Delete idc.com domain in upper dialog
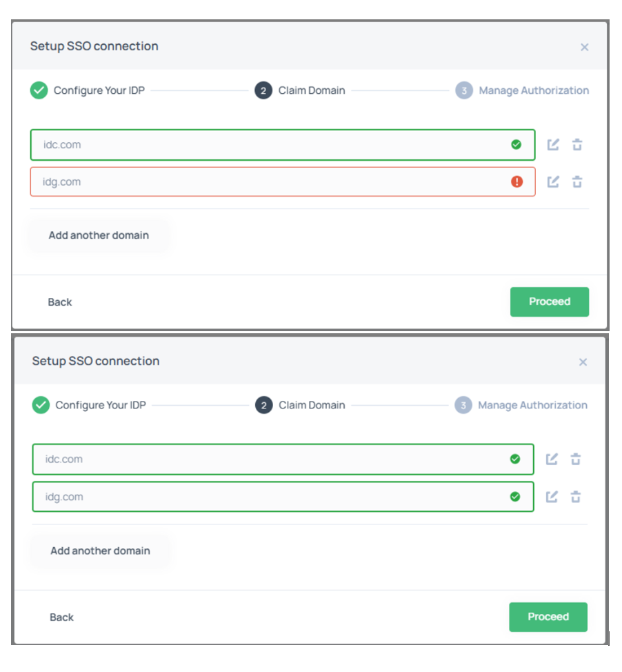 pos(577,145)
